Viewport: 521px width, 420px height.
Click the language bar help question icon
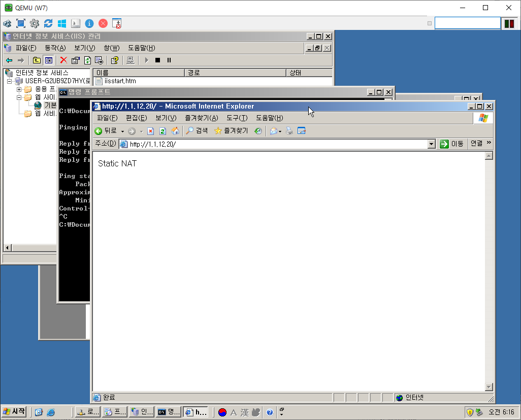click(270, 412)
